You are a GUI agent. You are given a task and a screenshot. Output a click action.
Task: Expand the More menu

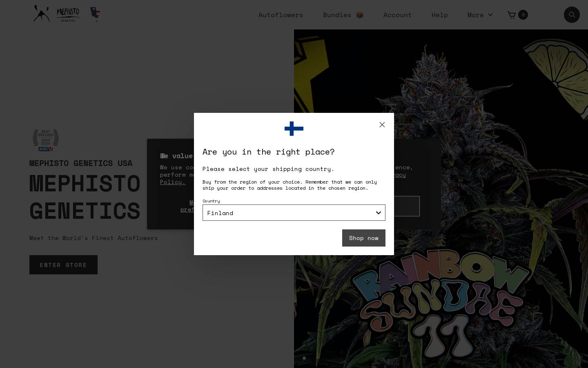[480, 15]
